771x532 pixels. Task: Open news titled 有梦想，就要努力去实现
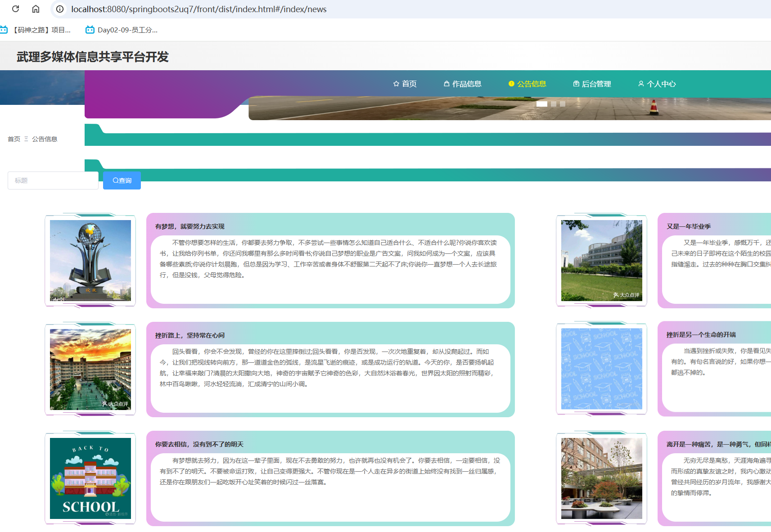click(190, 226)
